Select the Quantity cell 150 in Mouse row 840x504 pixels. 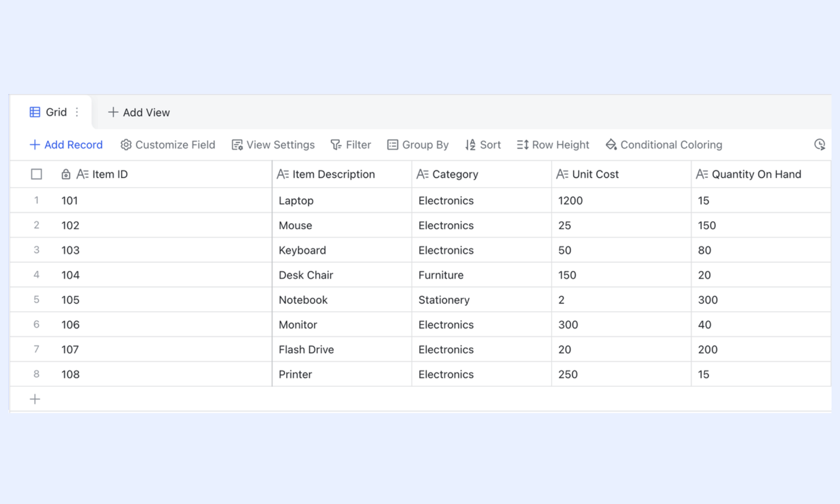click(x=761, y=225)
